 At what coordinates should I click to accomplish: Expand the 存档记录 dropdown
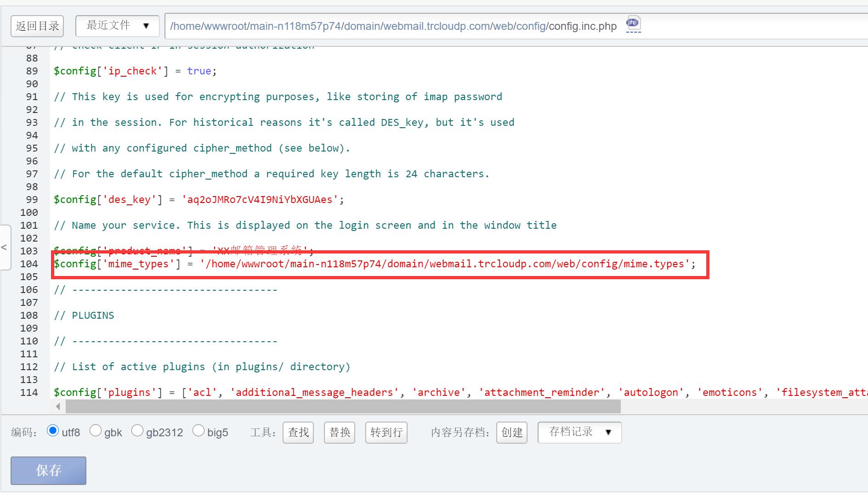coord(579,432)
